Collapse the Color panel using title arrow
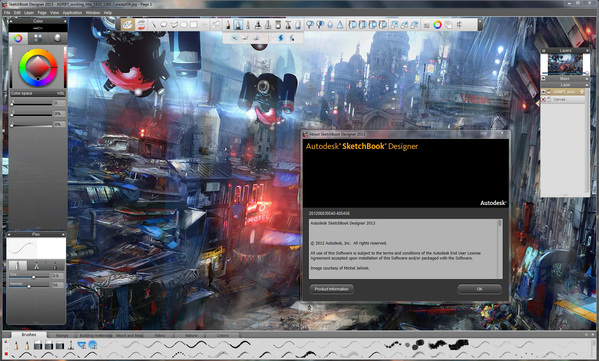 coord(11,21)
